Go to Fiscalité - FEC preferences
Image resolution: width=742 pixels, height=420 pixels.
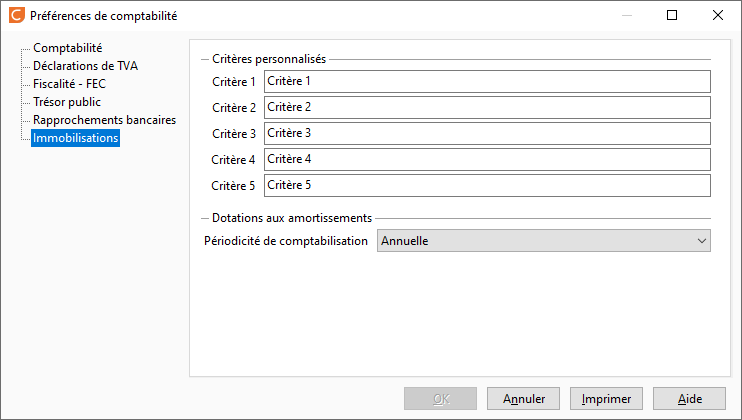(70, 84)
